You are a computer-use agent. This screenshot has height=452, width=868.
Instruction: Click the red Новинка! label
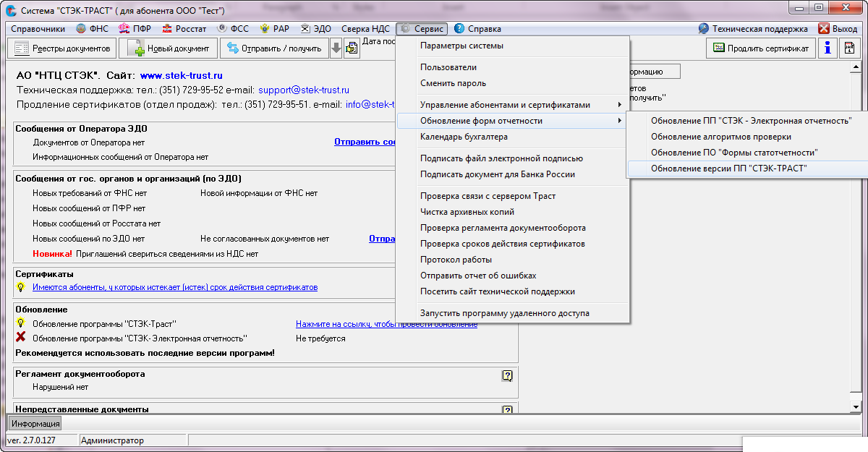pos(53,254)
